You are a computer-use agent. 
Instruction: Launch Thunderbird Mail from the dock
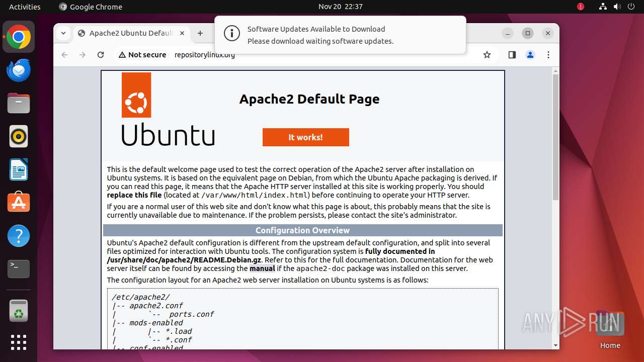coord(19,70)
